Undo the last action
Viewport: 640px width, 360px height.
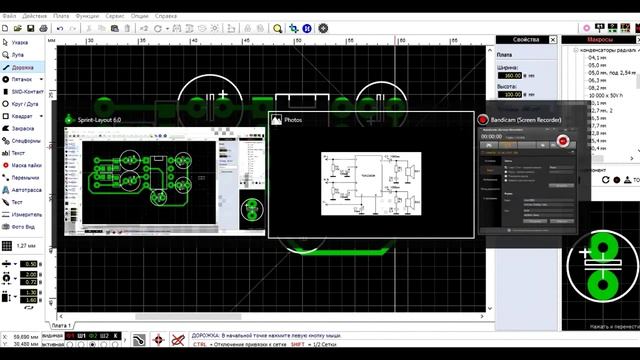tap(60, 29)
